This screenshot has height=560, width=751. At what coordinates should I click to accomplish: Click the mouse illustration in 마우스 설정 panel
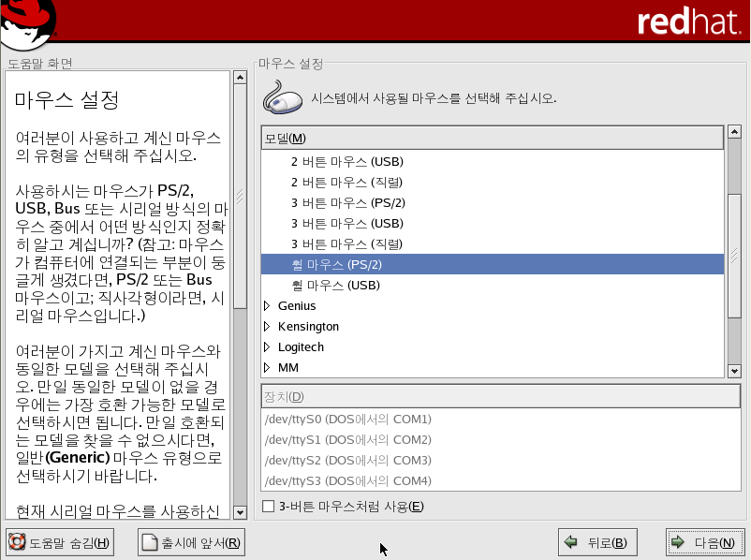pos(282,97)
